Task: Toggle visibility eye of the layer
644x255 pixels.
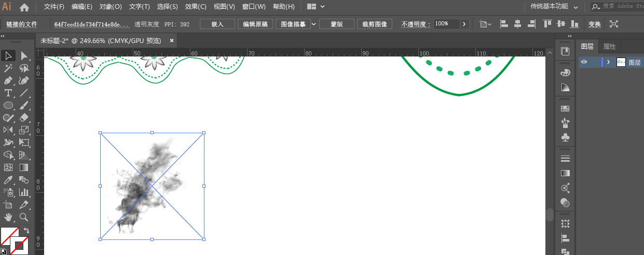Action: click(584, 62)
